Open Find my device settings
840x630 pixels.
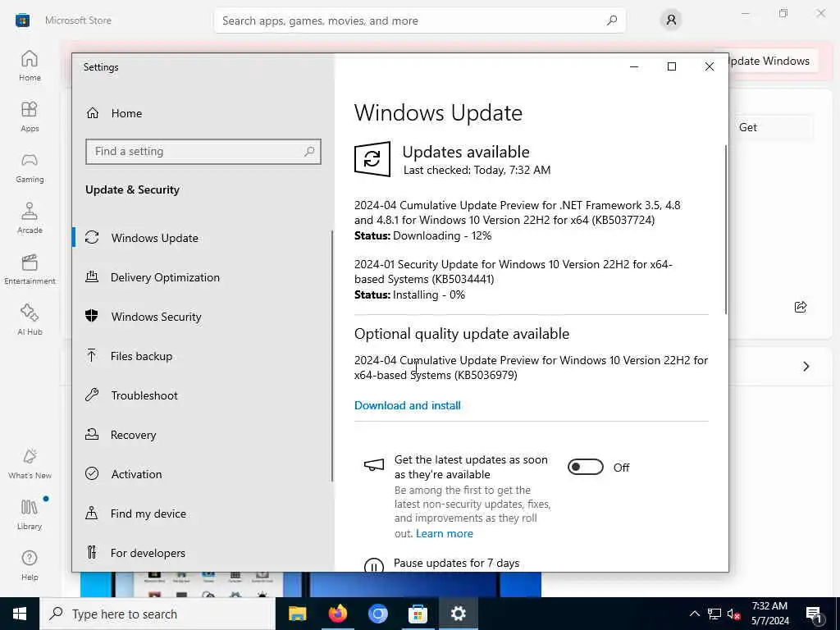(202, 514)
